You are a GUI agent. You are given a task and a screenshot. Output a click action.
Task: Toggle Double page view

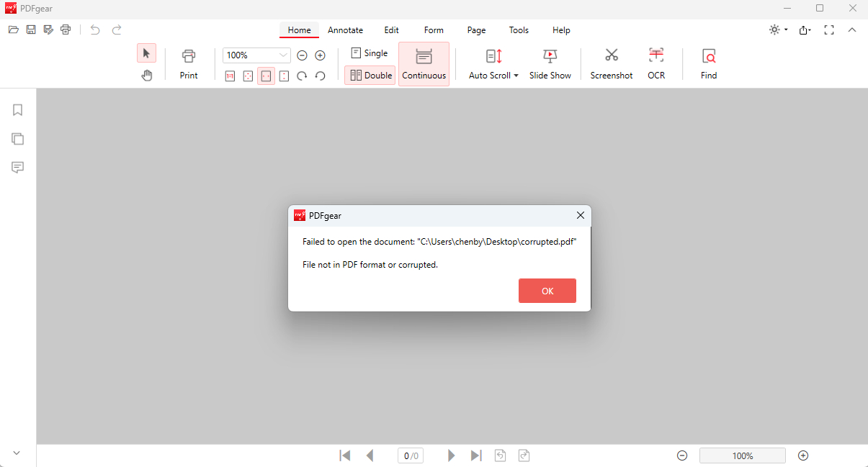[370, 75]
